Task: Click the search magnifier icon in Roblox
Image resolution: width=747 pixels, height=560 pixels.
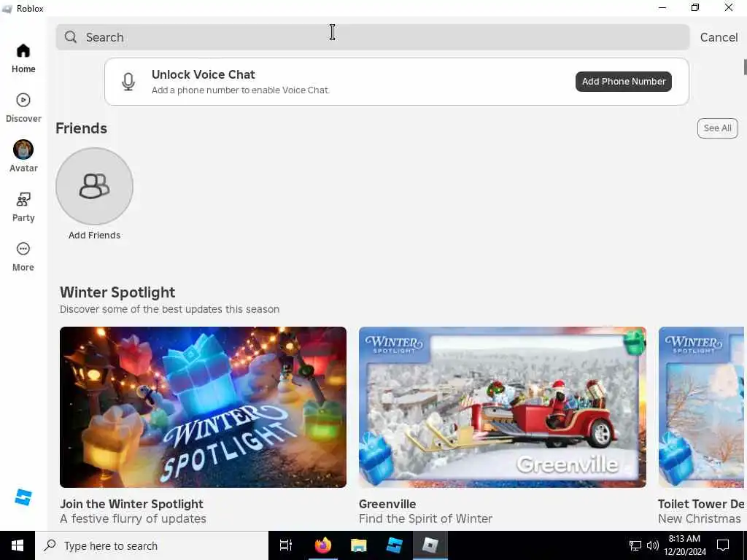Action: pos(71,37)
